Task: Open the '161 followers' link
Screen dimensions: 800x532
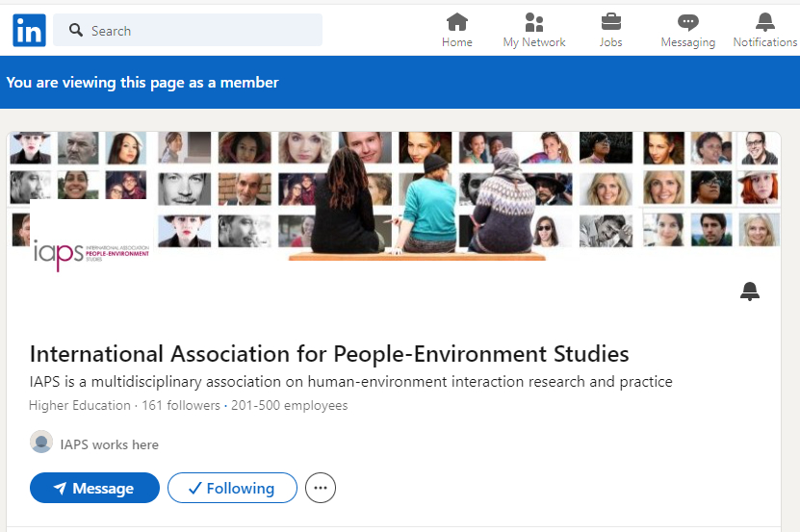Action: [x=181, y=406]
